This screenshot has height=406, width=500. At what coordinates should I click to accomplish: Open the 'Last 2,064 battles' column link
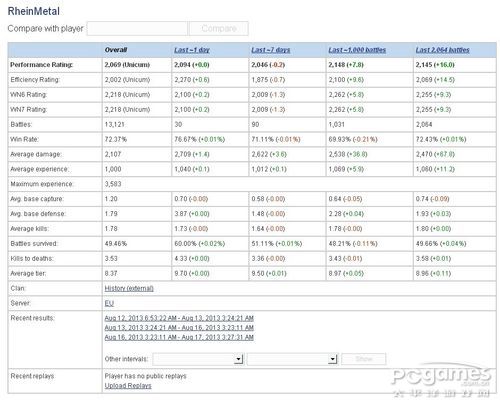click(x=442, y=50)
